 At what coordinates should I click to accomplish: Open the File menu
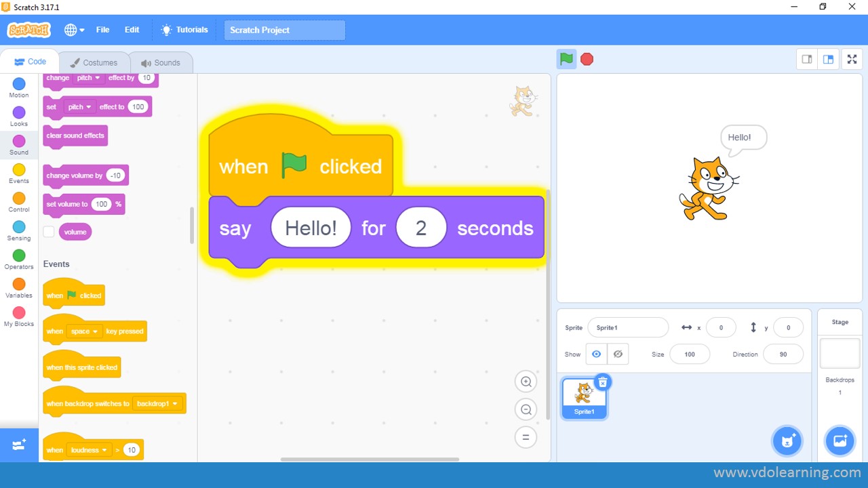coord(102,30)
